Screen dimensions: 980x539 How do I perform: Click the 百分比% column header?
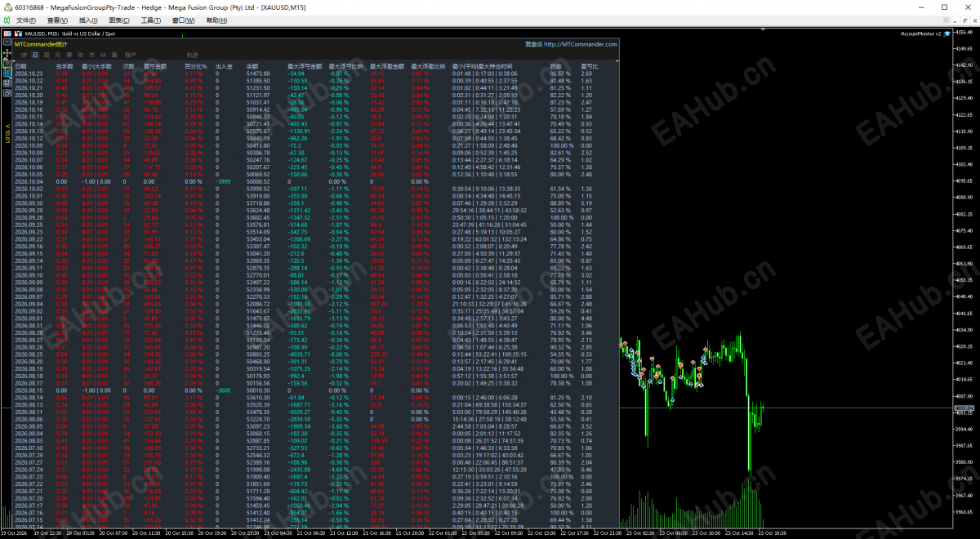pyautogui.click(x=195, y=66)
